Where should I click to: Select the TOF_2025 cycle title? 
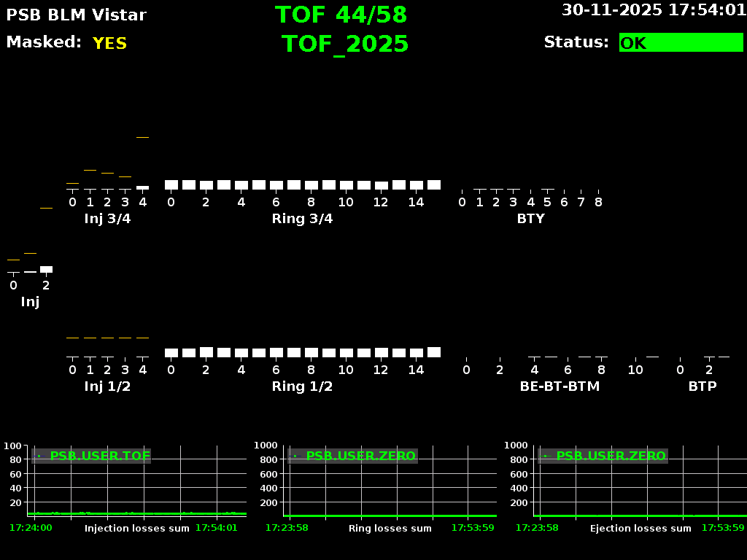tap(344, 44)
